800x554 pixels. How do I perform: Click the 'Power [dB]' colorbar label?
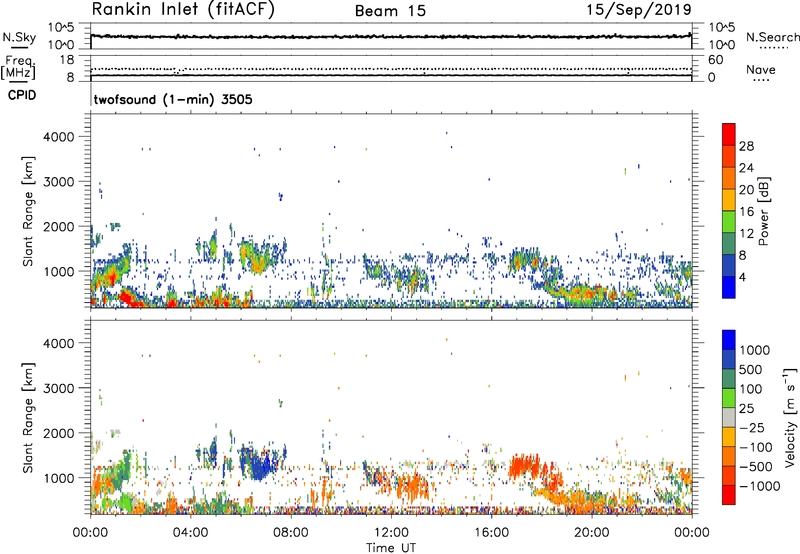click(764, 211)
